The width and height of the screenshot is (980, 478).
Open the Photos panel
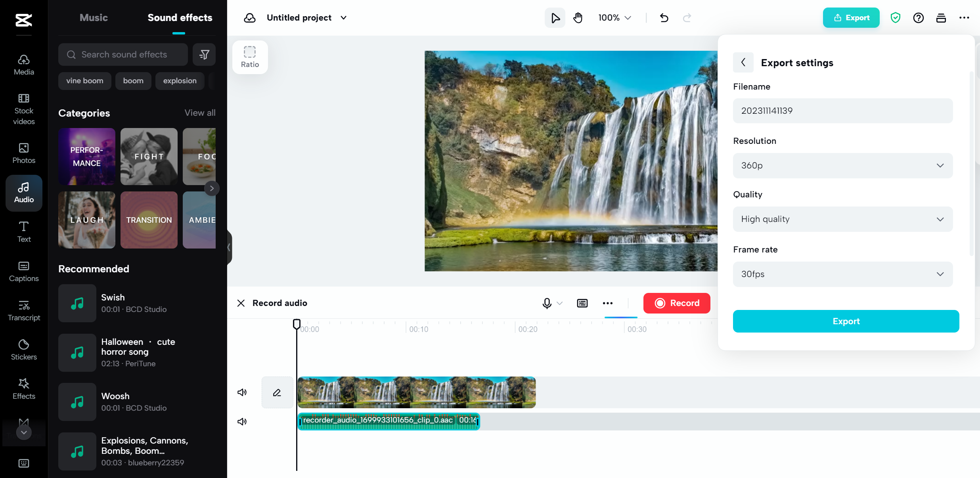(23, 153)
